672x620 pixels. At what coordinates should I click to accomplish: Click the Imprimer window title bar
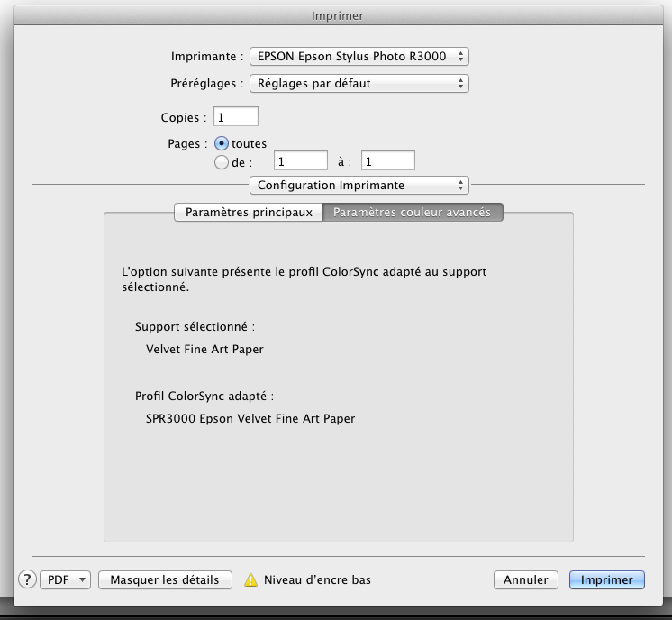pos(336,15)
